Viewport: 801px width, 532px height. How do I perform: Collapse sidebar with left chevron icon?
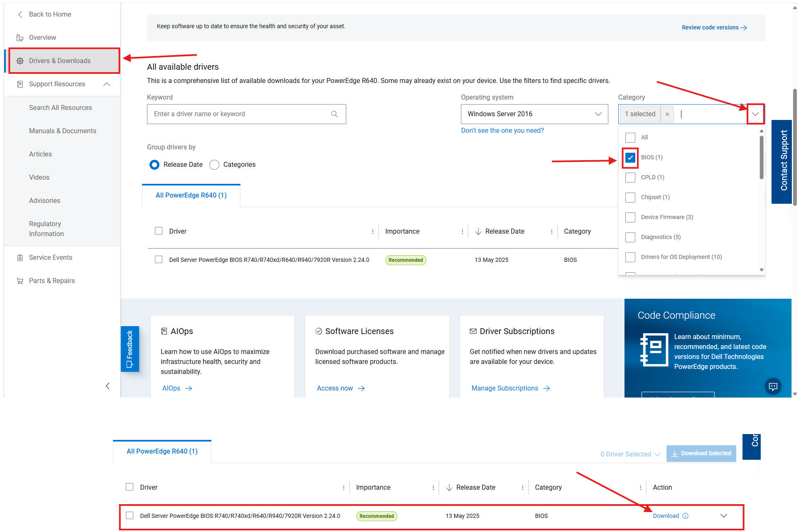[x=108, y=386]
